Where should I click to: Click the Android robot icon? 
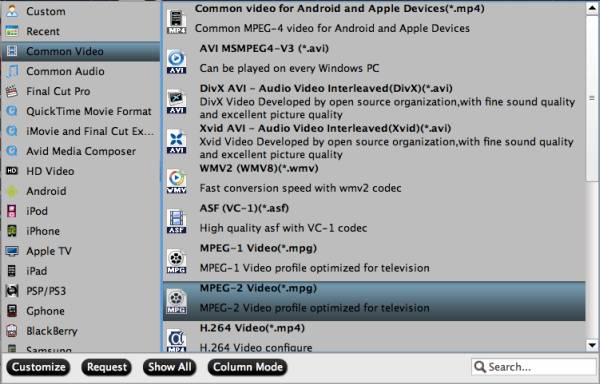[12, 191]
